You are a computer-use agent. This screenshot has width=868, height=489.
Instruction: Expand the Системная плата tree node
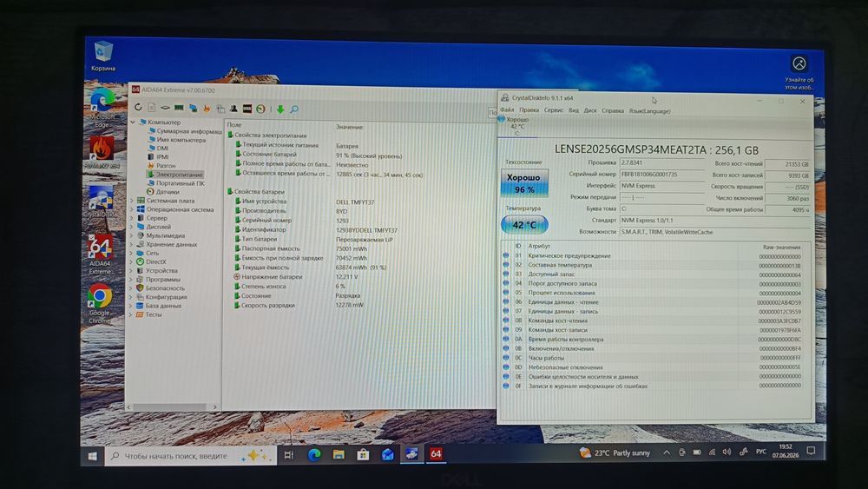point(132,201)
